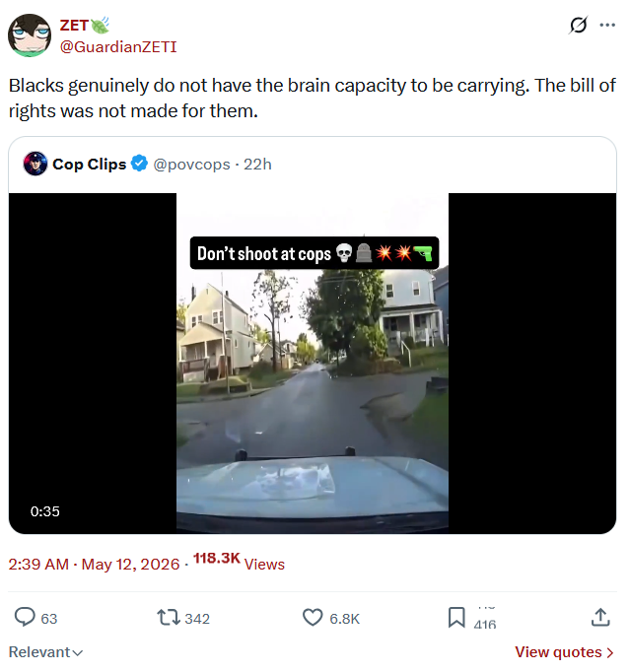This screenshot has width=629, height=672.
Task: Click the ZET profile avatar
Action: 30,35
